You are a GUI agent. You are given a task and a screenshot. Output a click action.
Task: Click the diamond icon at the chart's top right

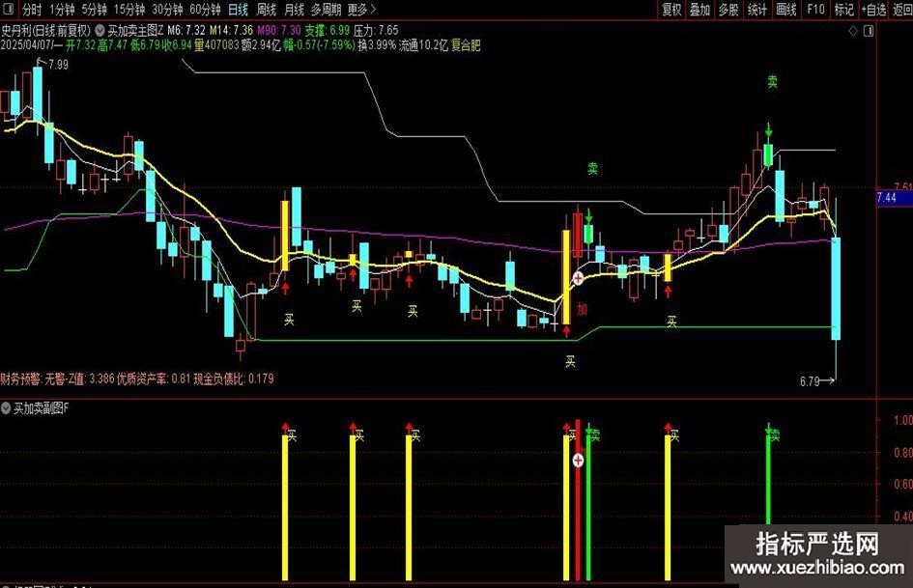(853, 32)
